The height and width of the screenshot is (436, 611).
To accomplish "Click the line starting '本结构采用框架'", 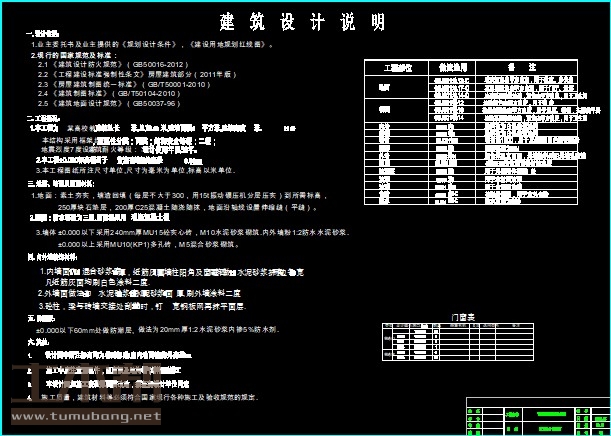I will coord(129,140).
